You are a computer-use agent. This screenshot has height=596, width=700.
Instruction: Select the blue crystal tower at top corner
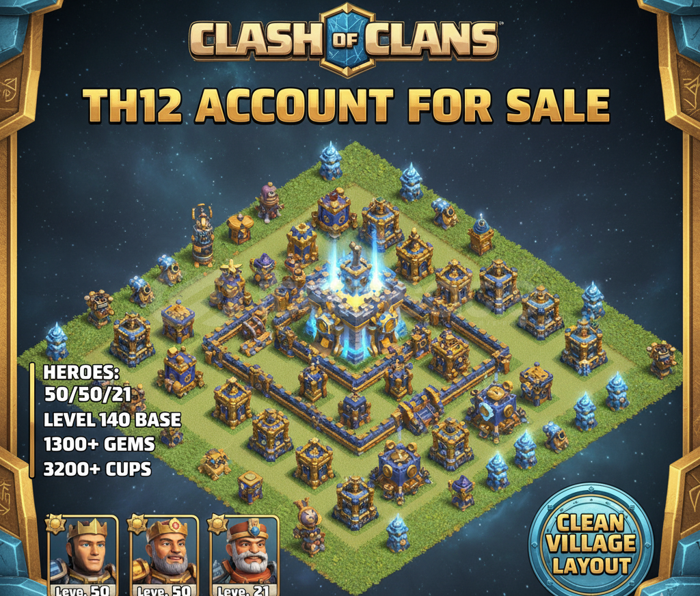331,161
